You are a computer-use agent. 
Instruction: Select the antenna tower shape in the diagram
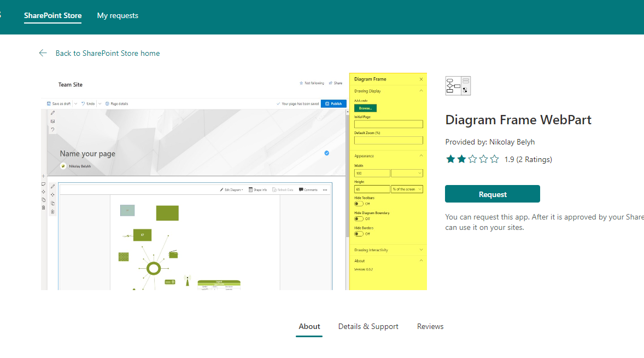188,281
